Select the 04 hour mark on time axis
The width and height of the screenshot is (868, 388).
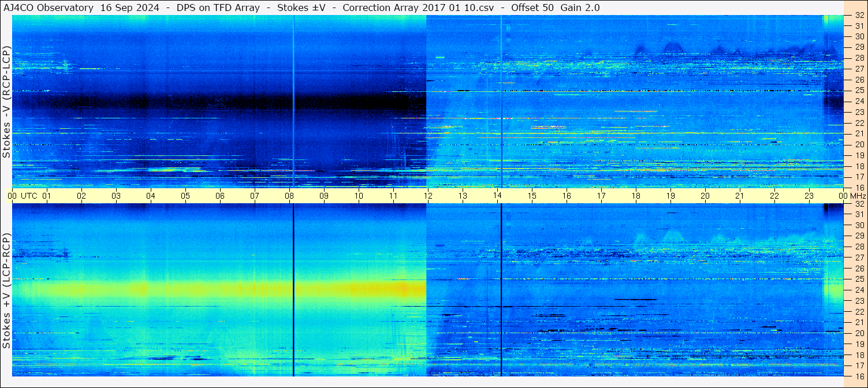[x=151, y=196]
